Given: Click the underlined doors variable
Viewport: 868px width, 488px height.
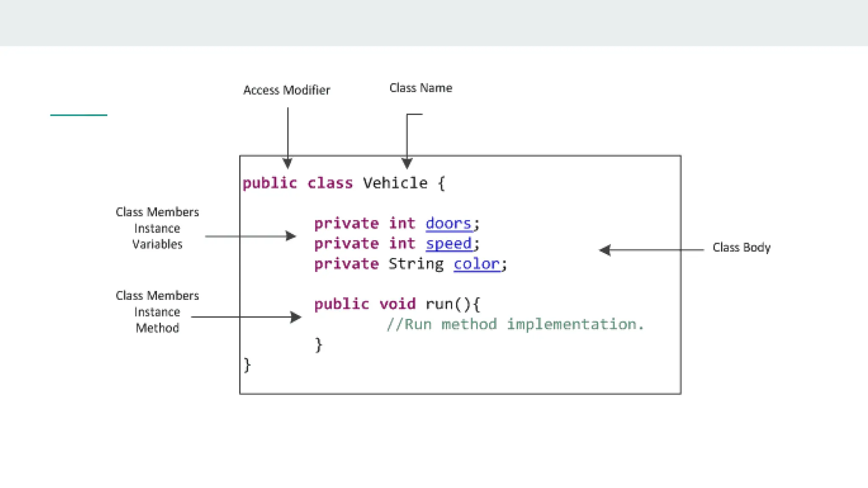Looking at the screenshot, I should [448, 224].
